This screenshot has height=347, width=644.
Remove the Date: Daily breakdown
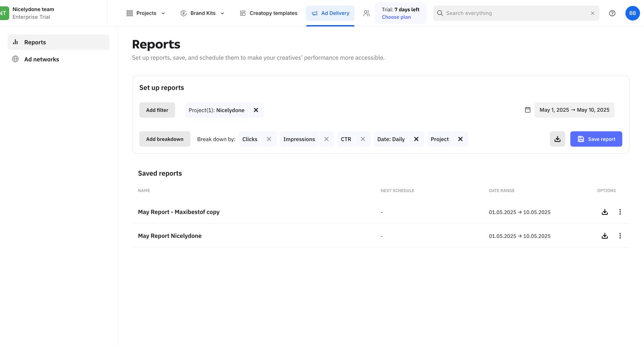tap(416, 139)
